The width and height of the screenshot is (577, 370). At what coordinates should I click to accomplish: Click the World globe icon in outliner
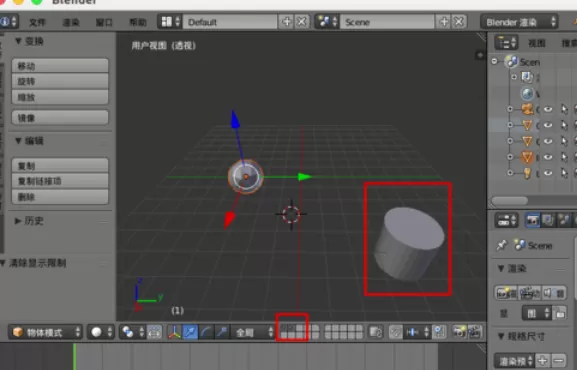(527, 94)
